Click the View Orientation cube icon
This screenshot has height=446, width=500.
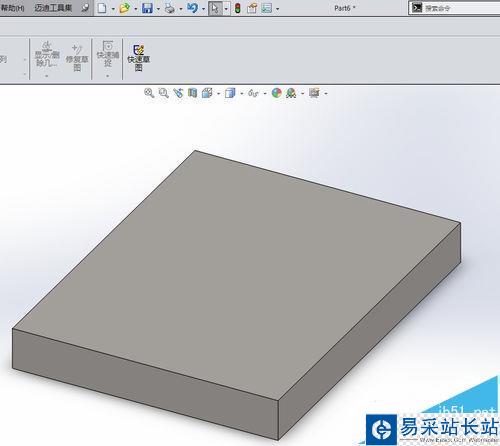click(x=207, y=93)
